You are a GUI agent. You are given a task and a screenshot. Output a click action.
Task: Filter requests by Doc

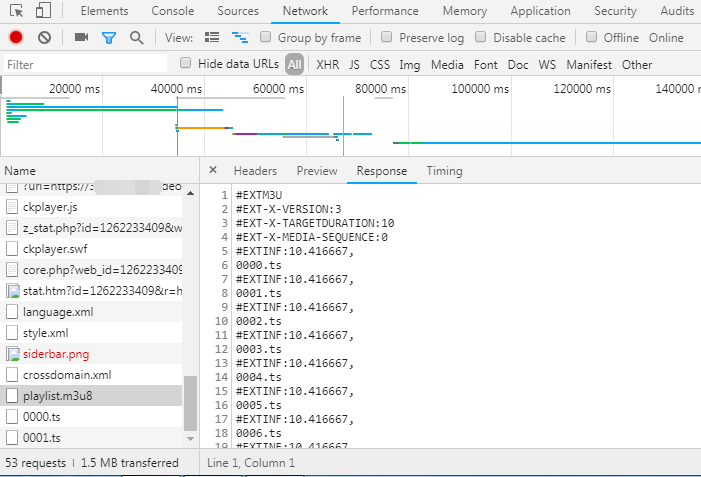click(x=518, y=65)
